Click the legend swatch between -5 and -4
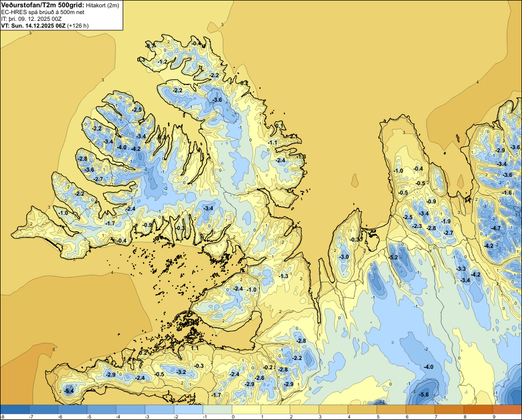Screen dimensions: 522x420 pos(102,410)
